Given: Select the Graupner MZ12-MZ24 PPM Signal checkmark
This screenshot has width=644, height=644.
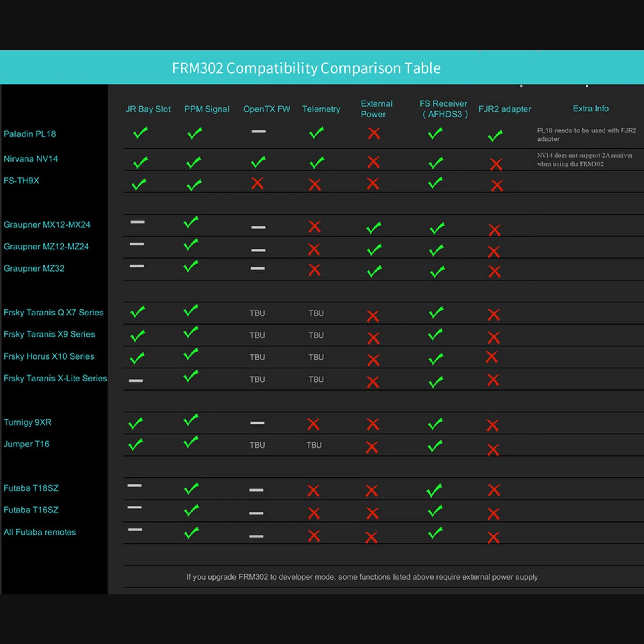Looking at the screenshot, I should click(x=191, y=244).
